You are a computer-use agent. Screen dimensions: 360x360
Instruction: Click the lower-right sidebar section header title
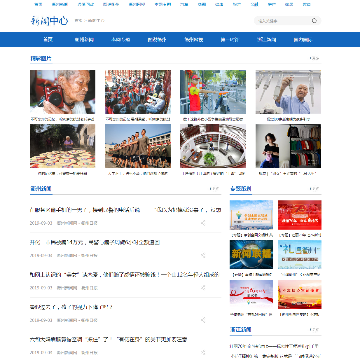[240, 329]
